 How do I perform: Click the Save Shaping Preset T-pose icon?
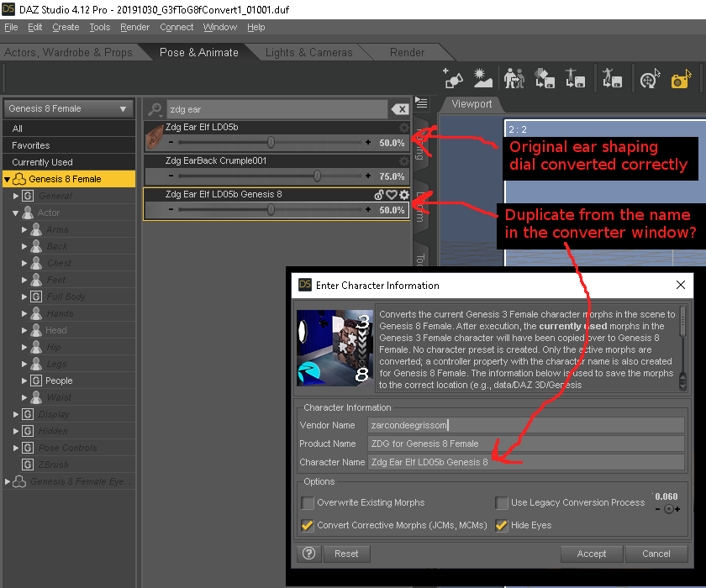tap(575, 78)
